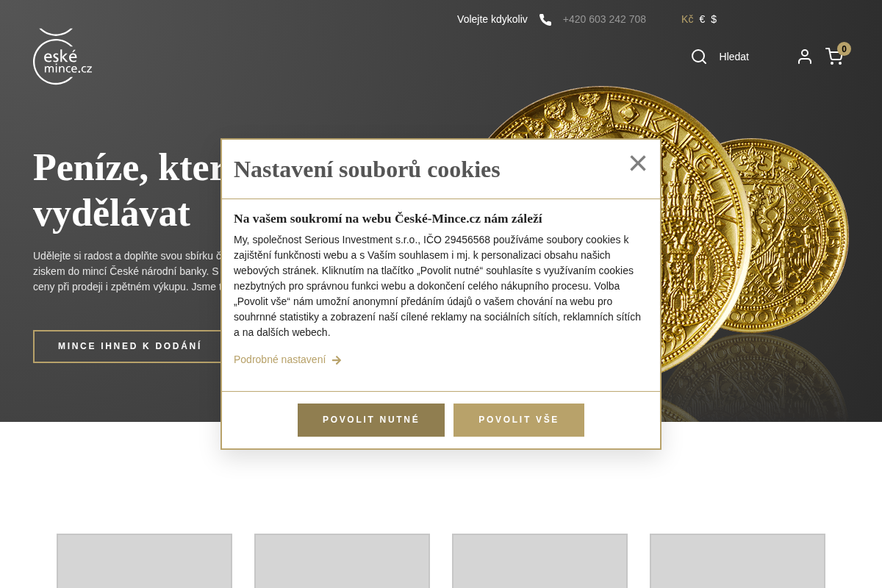Click the arrow next to Podrobné nastavení

click(337, 360)
